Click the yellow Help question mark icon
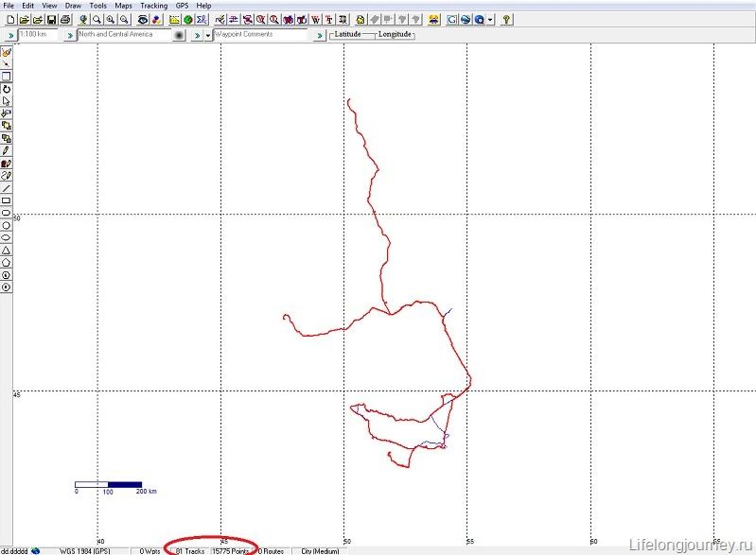This screenshot has width=756, height=555. click(x=506, y=19)
